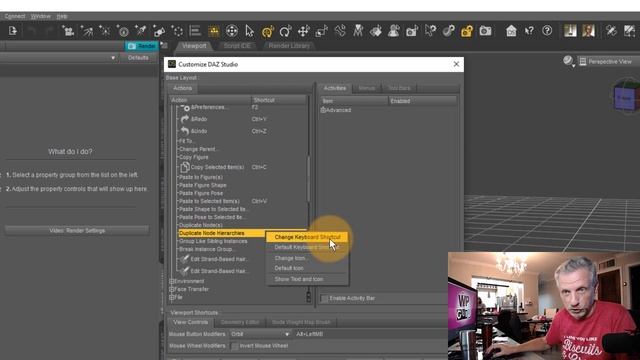
Task: Open the Perspective View camera dropdown
Action: pos(609,62)
